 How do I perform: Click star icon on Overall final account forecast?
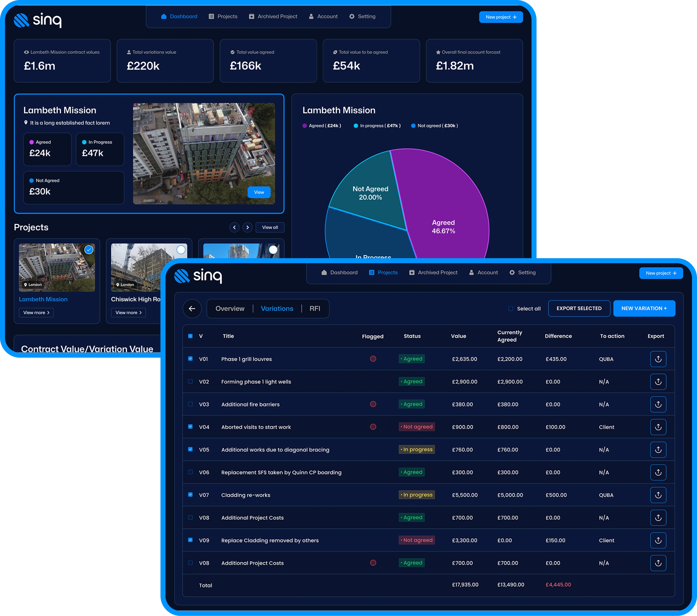(x=438, y=52)
